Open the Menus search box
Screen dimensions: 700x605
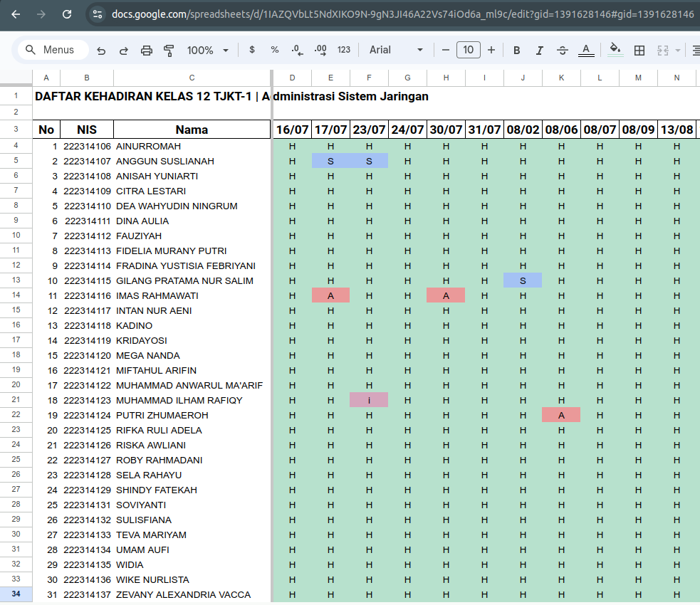pyautogui.click(x=53, y=50)
